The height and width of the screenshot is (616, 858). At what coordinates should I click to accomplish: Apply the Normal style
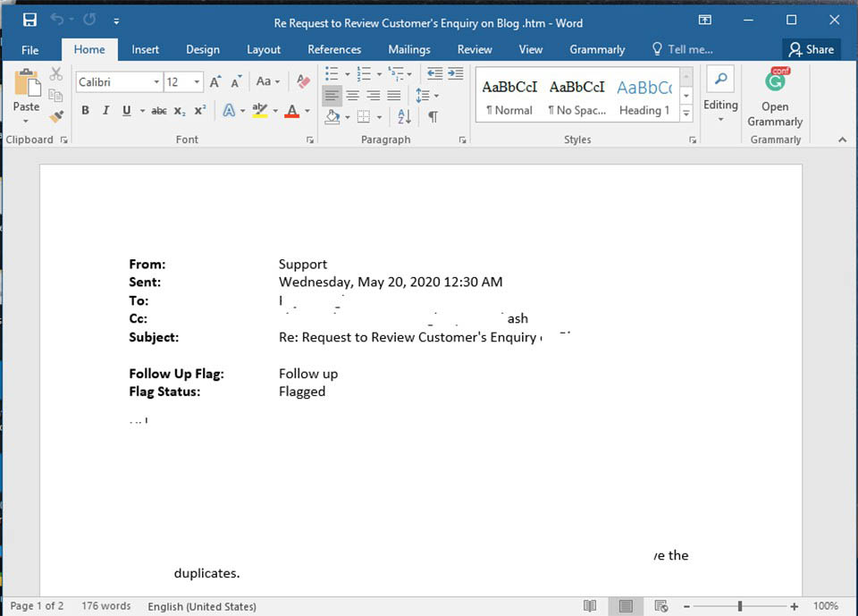click(x=509, y=97)
